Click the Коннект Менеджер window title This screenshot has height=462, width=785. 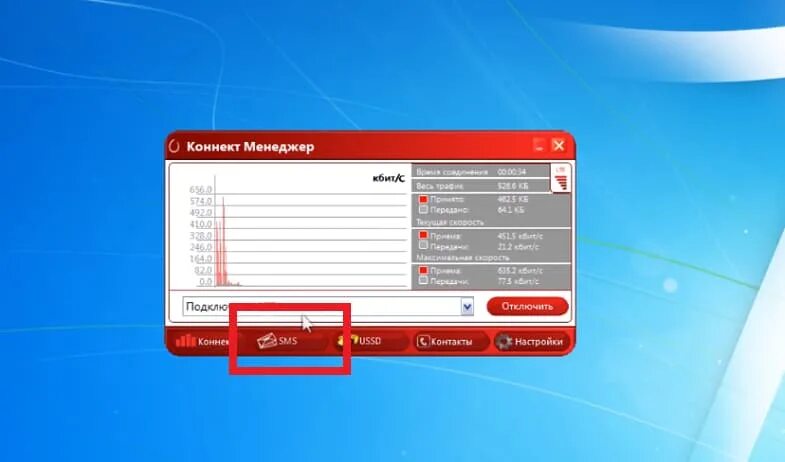250,147
